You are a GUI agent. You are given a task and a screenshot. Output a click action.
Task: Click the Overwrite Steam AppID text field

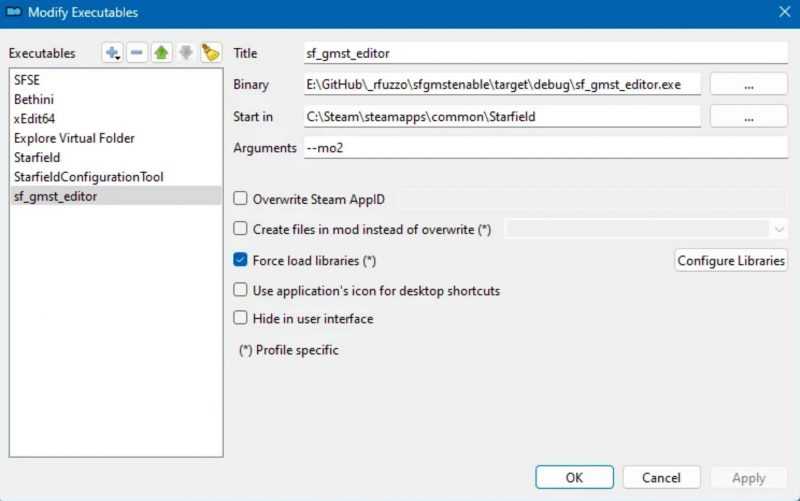click(592, 199)
